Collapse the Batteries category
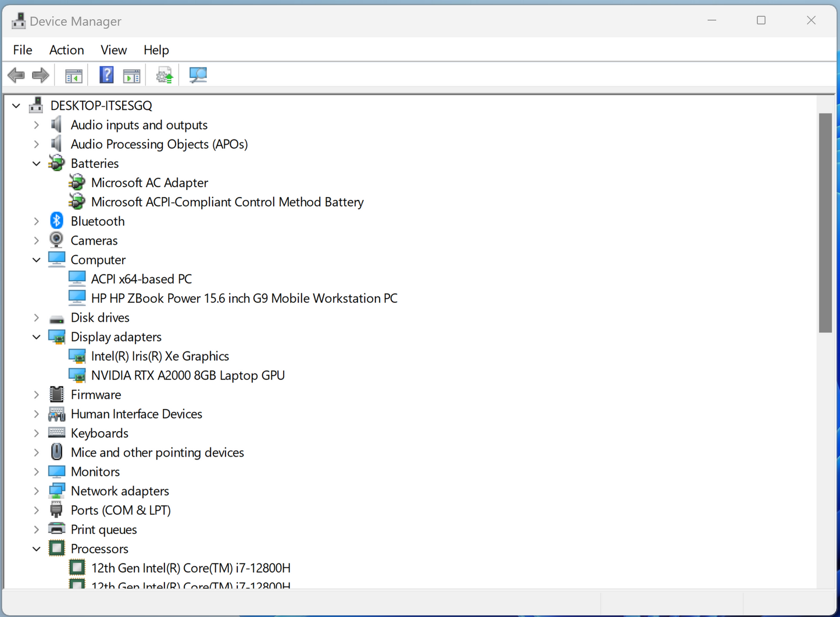 (37, 163)
